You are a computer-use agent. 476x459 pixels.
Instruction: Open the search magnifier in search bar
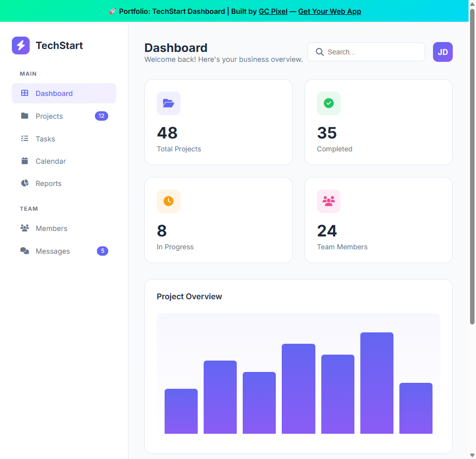click(x=319, y=51)
